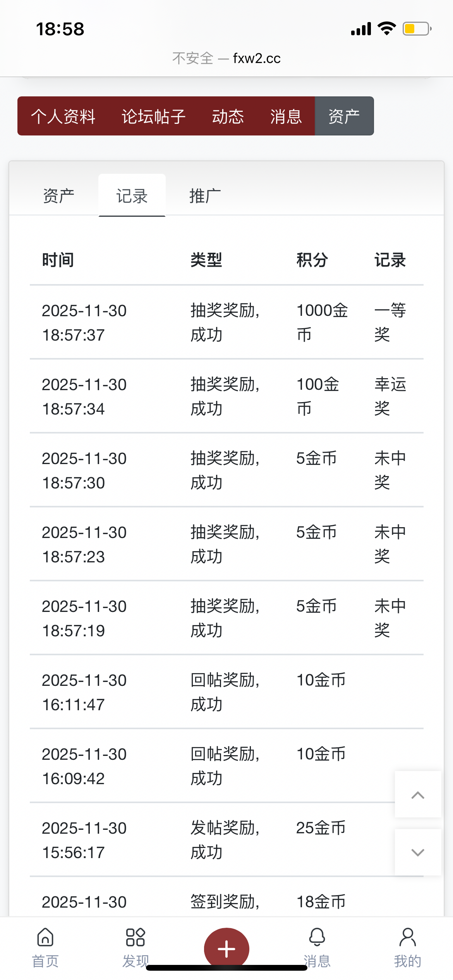The height and width of the screenshot is (980, 453).
Task: Select the 动态 tab
Action: click(228, 116)
